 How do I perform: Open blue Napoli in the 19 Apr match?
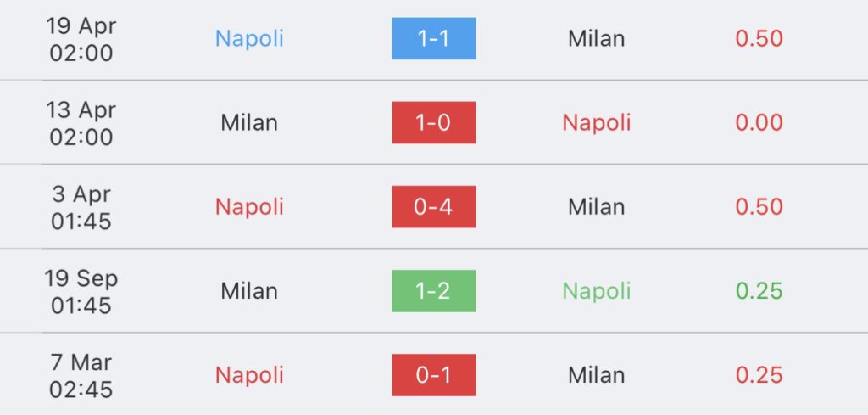[249, 39]
